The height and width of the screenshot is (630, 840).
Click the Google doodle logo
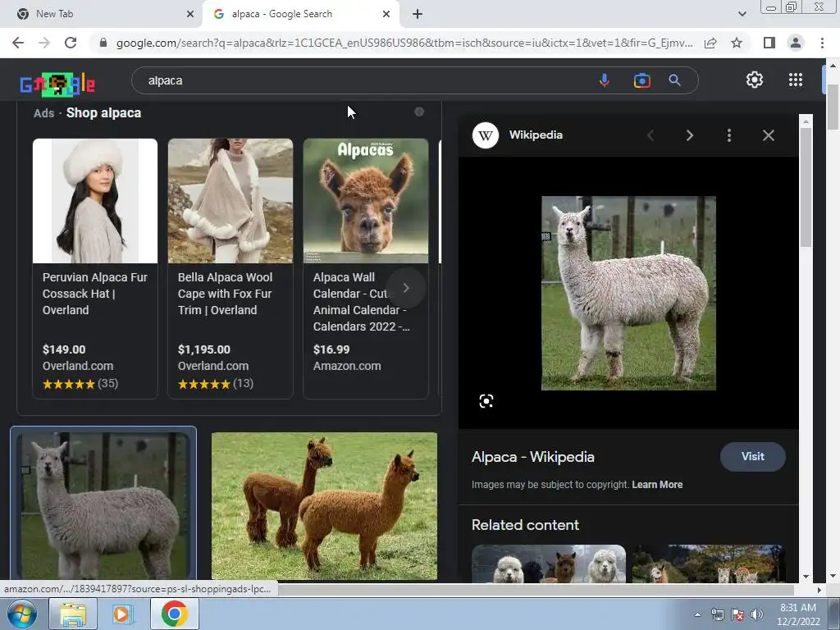pyautogui.click(x=57, y=84)
